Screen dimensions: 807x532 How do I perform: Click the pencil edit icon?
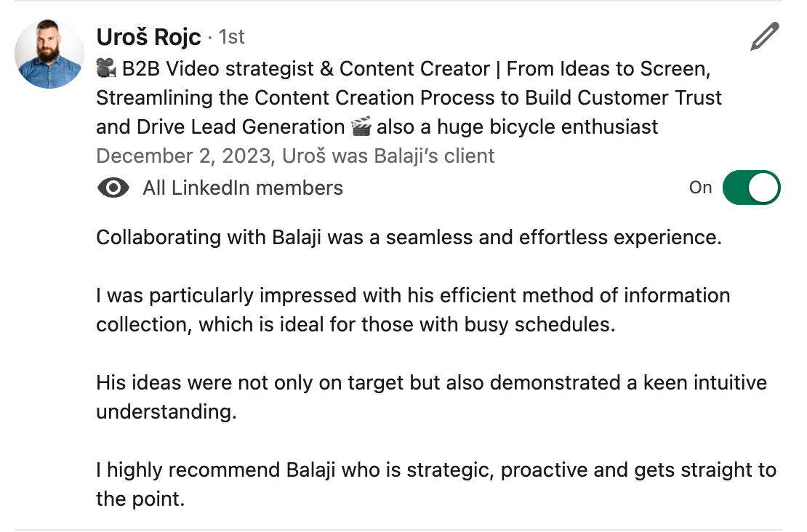tap(764, 36)
